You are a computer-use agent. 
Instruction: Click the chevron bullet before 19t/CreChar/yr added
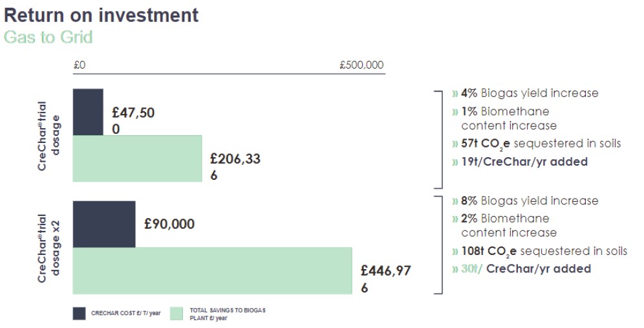coord(455,162)
